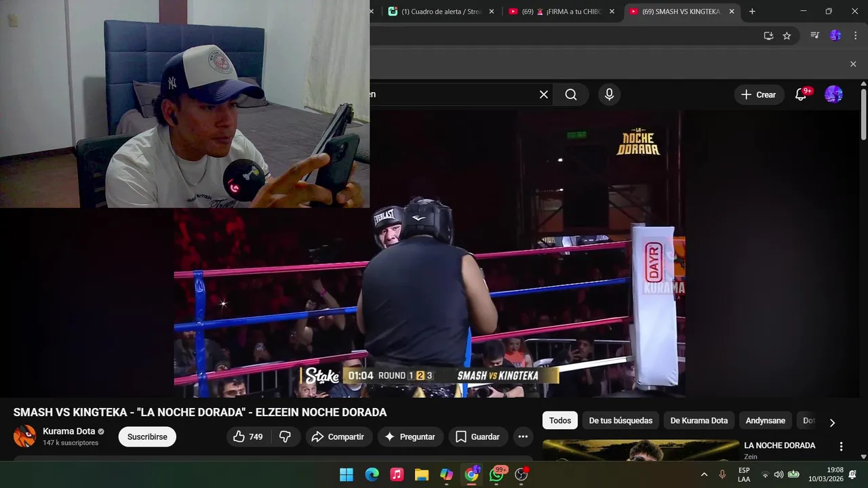The image size is (868, 488).
Task: Open LA NOCHE DORADA video title link
Action: (x=780, y=445)
